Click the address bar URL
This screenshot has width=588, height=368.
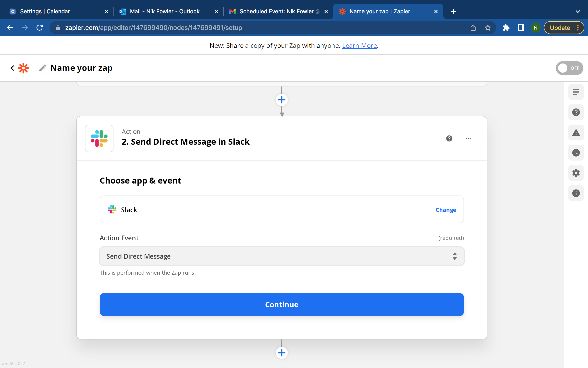154,28
